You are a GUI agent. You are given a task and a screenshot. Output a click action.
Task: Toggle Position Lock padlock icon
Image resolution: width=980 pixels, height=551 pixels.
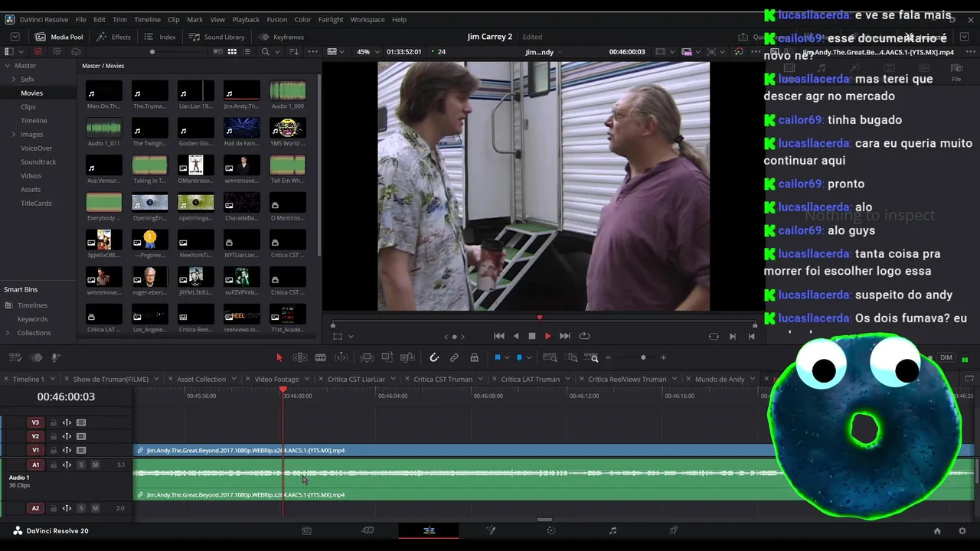click(475, 357)
